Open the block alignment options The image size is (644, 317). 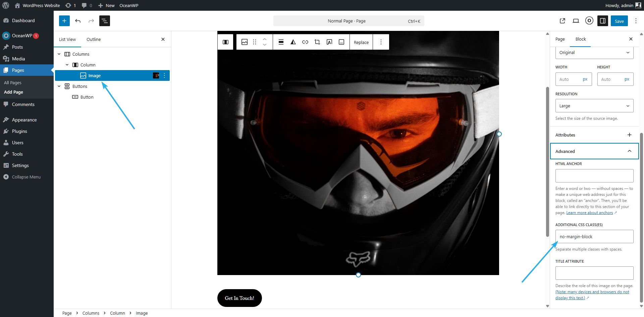[281, 42]
